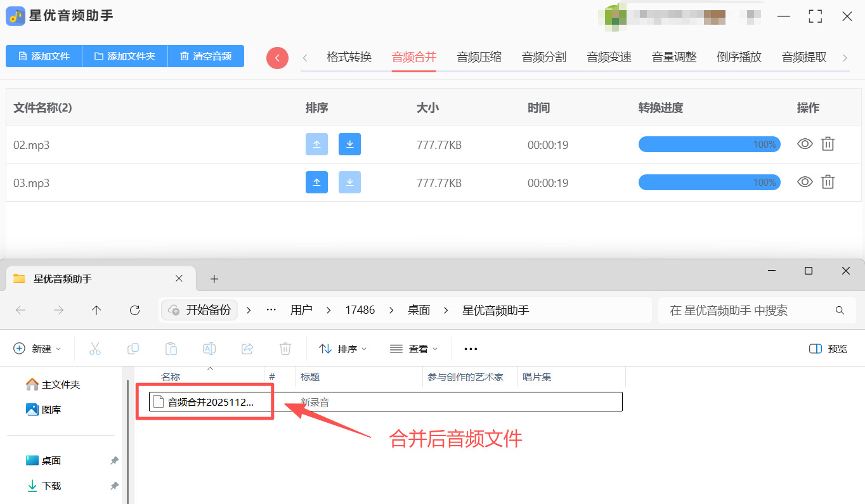The height and width of the screenshot is (504, 865).
Task: Click the Explorer search magnifier icon
Action: (840, 311)
